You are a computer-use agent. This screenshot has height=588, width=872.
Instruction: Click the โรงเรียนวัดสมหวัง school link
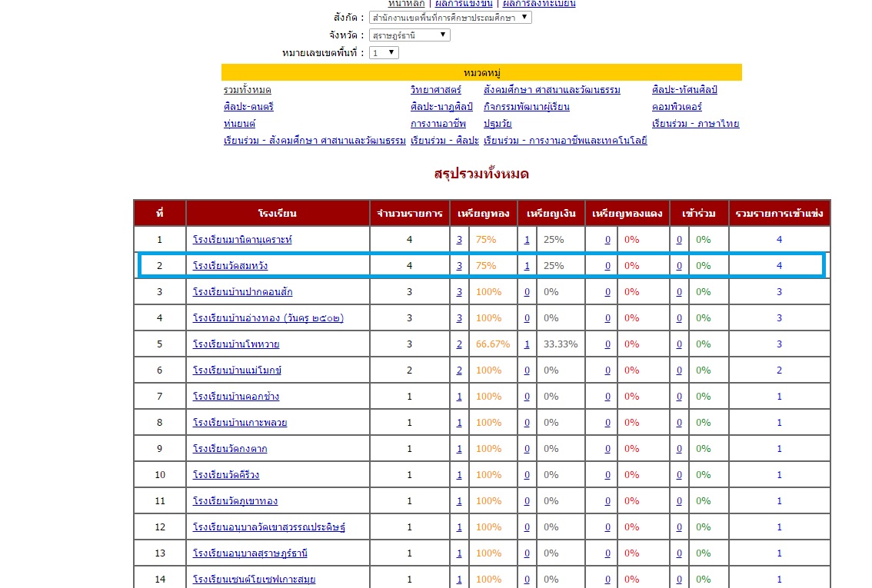point(230,266)
